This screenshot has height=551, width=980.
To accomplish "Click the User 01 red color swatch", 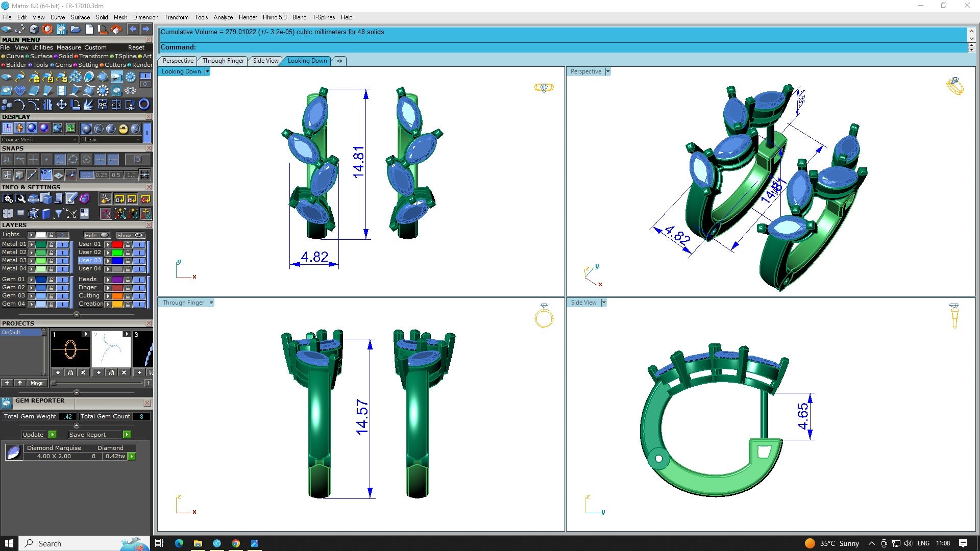I will (x=117, y=244).
